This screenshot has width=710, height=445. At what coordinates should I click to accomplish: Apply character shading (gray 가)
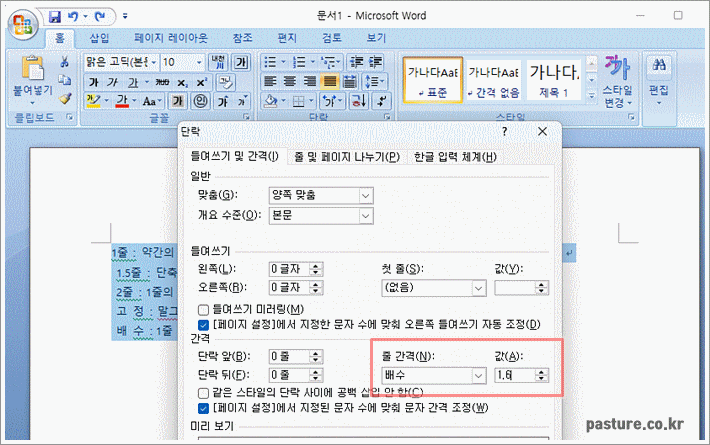[x=178, y=101]
